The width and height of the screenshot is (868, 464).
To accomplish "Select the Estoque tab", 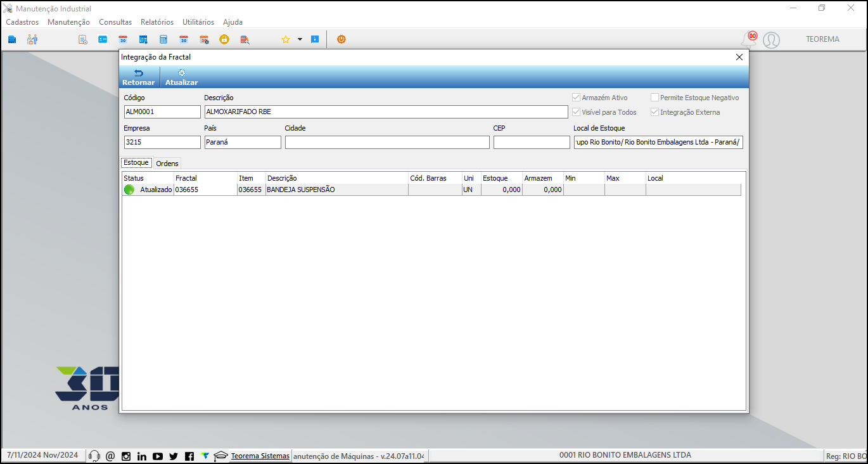I will click(x=136, y=162).
